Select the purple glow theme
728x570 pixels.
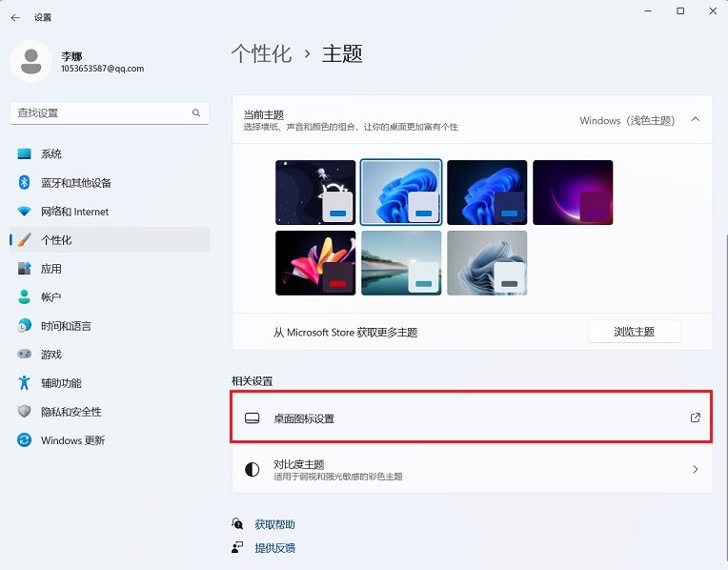click(573, 193)
